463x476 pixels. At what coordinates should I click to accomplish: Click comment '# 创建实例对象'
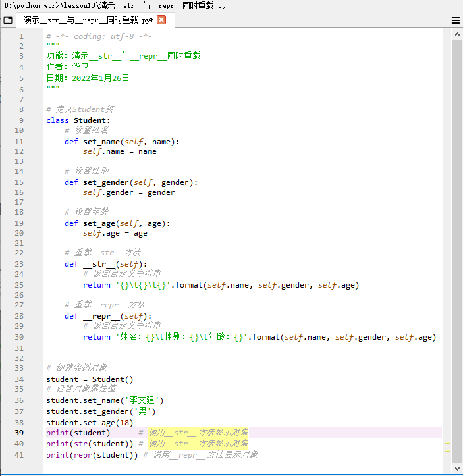(76, 368)
